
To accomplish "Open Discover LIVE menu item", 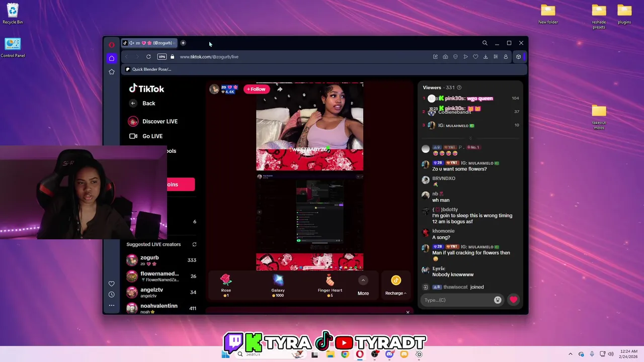I will coord(153,121).
